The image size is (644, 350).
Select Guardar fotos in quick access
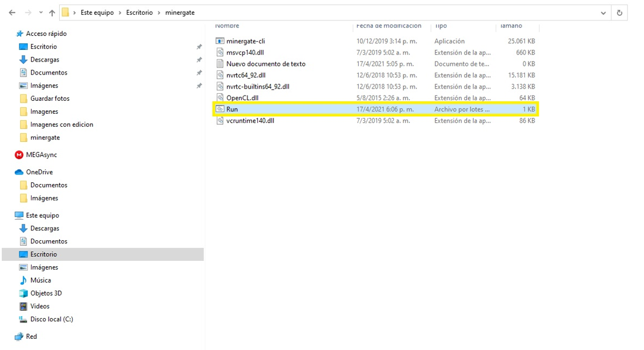click(x=50, y=98)
